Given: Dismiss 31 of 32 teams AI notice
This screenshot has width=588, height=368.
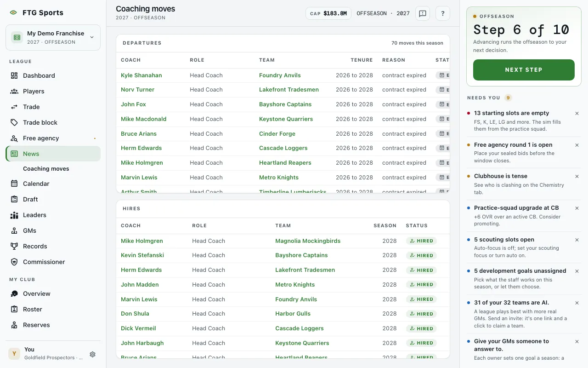Looking at the screenshot, I should click(x=577, y=303).
